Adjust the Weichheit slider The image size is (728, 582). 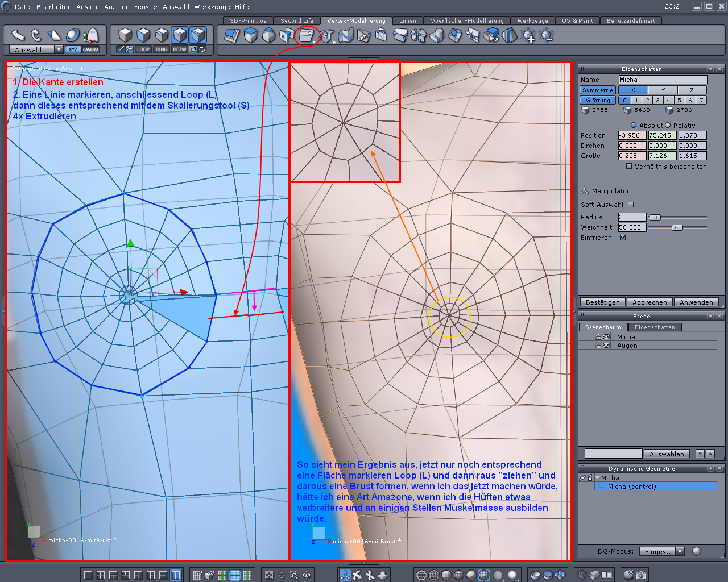click(676, 227)
